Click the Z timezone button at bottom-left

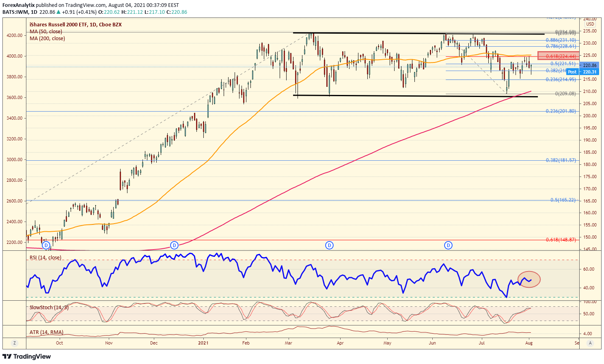15,343
